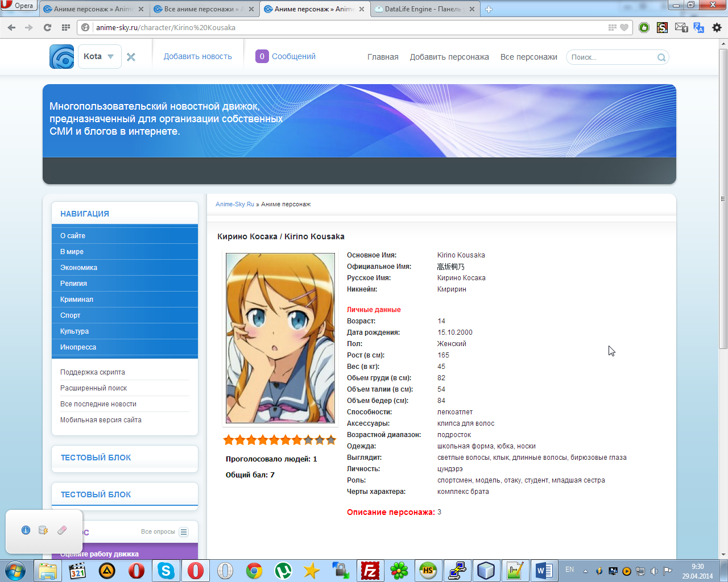
Task: Click the blue DataLife Engine site logo
Action: point(61,57)
